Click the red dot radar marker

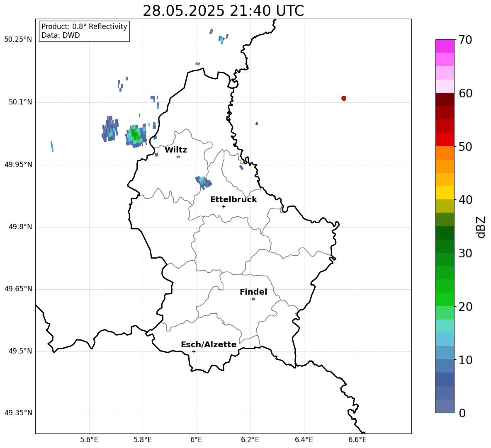tap(344, 98)
